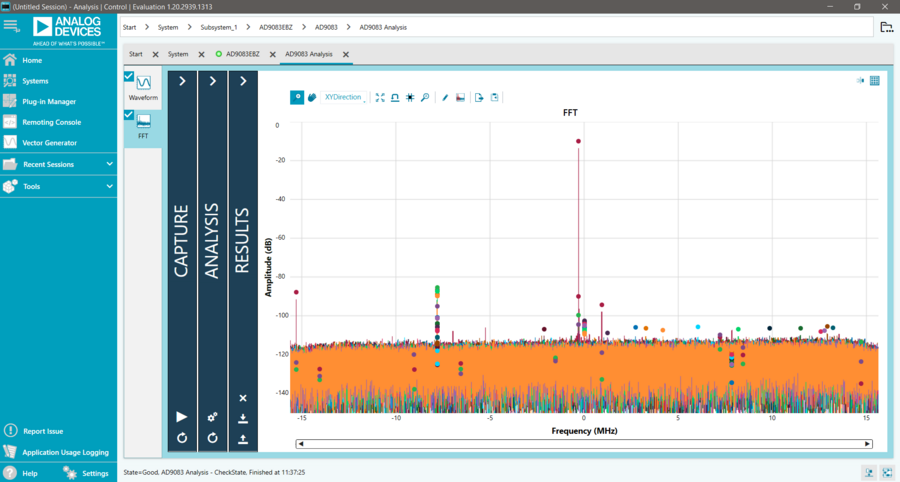Click the export data icon
Image resolution: width=900 pixels, height=482 pixels.
479,98
